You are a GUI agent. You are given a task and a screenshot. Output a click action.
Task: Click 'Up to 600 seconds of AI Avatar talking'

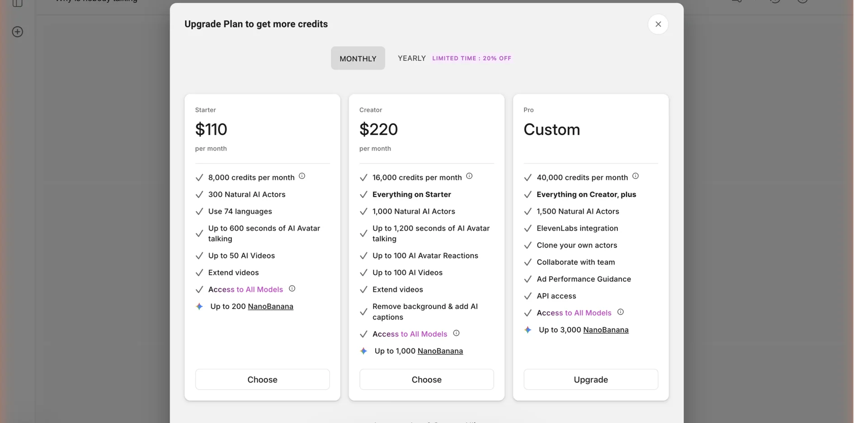[264, 234]
